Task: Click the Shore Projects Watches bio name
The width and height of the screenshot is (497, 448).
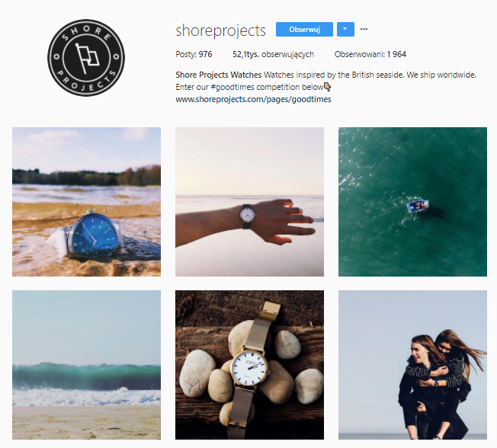Action: point(218,75)
